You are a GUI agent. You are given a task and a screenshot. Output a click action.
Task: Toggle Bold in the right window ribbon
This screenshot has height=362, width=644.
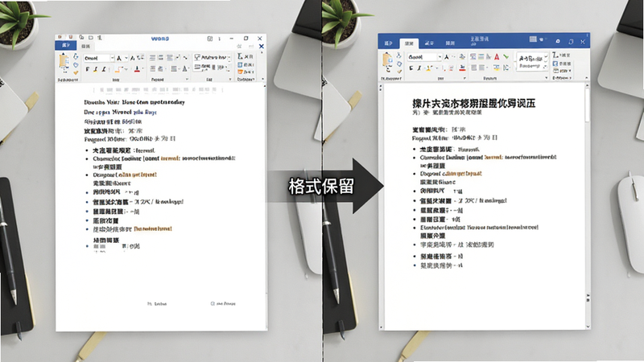[x=411, y=68]
